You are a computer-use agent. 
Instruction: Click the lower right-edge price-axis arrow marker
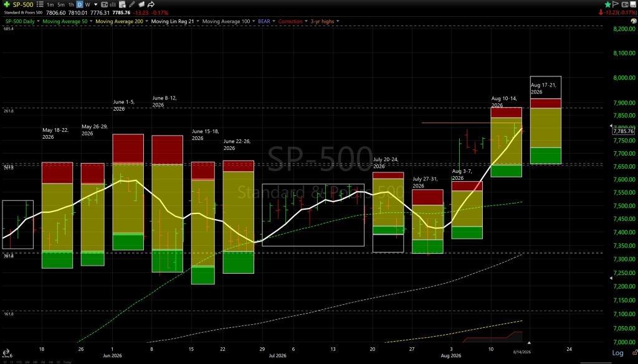[x=611, y=278]
